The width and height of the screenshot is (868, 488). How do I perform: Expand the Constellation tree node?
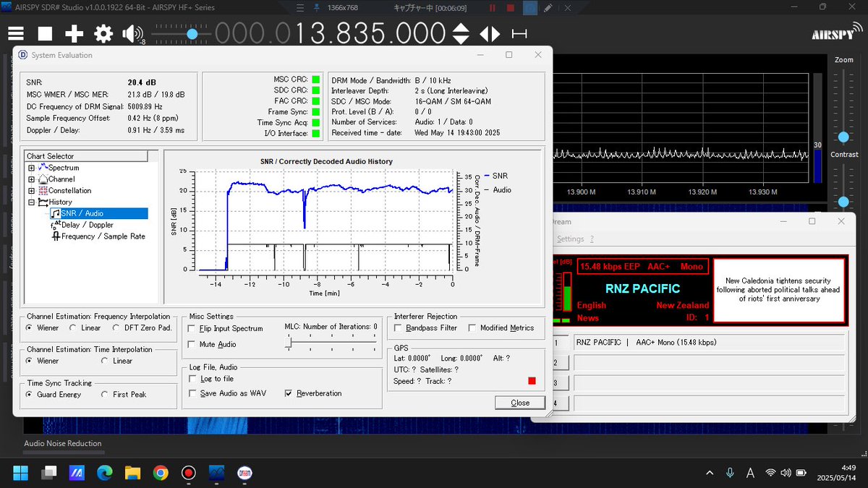[32, 191]
